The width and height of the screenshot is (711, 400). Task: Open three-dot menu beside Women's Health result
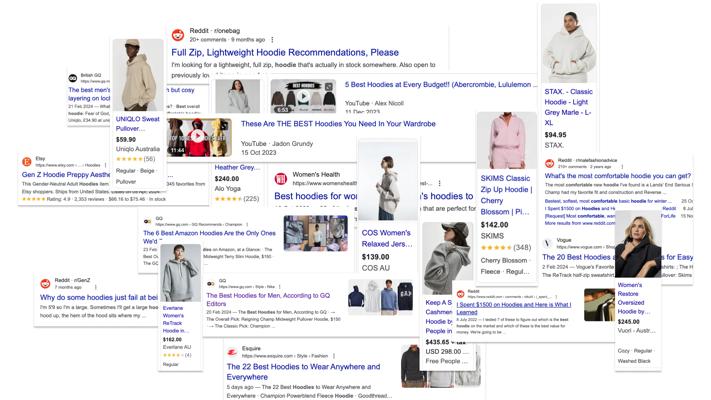tap(440, 183)
